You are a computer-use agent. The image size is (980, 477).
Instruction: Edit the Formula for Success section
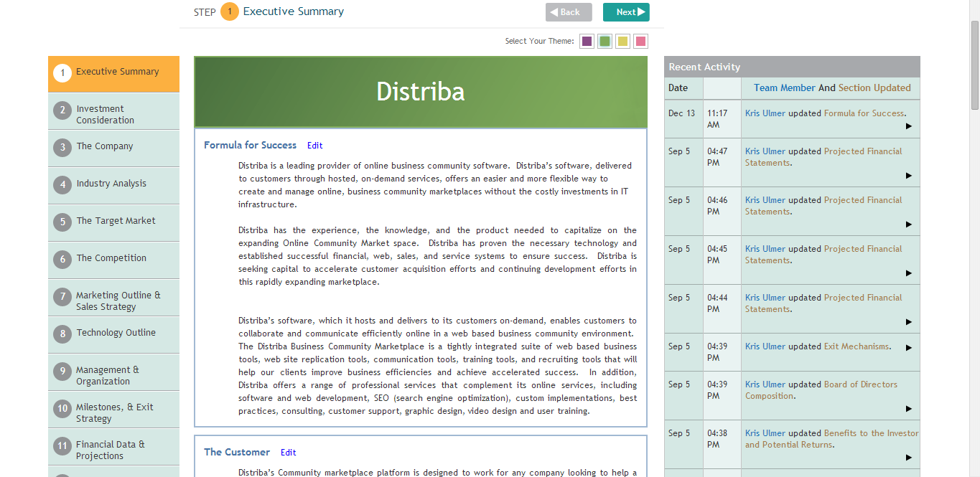pos(314,146)
